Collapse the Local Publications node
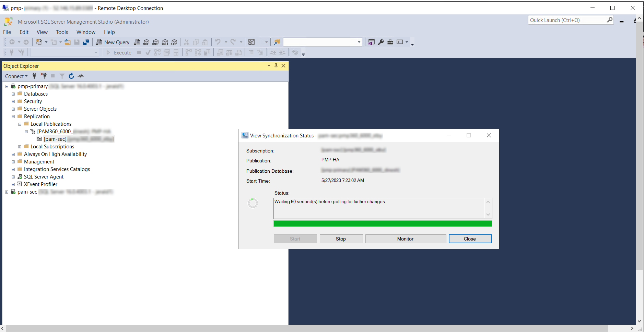Screen dimensions: 644x332 pos(20,124)
